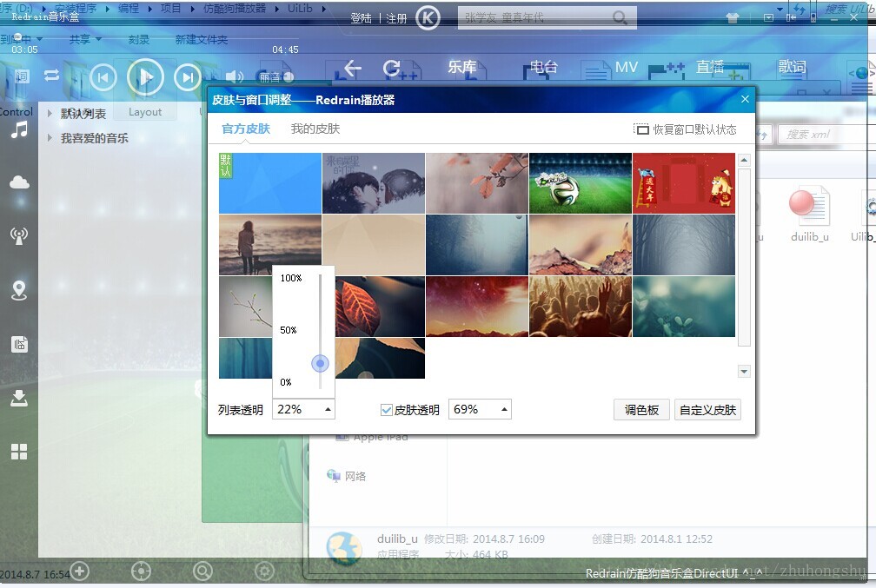The height and width of the screenshot is (588, 876).
Task: Open the MV tab
Action: 627,67
